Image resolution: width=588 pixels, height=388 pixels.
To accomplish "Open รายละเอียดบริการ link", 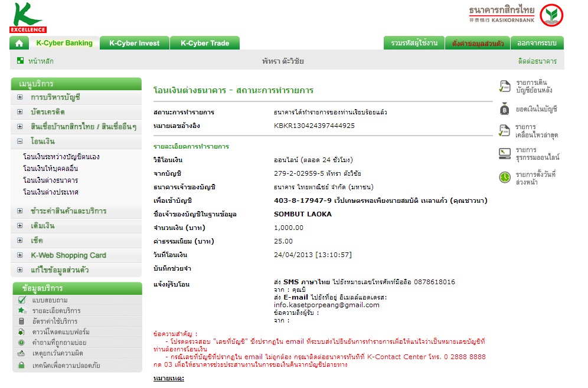I will pyautogui.click(x=56, y=311).
